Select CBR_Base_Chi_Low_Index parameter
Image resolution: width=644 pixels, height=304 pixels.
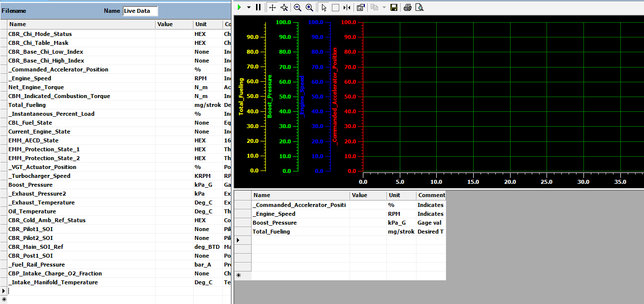46,52
